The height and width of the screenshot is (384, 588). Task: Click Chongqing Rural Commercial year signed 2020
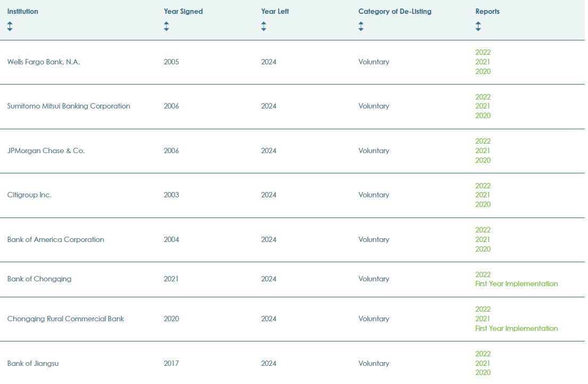click(171, 319)
